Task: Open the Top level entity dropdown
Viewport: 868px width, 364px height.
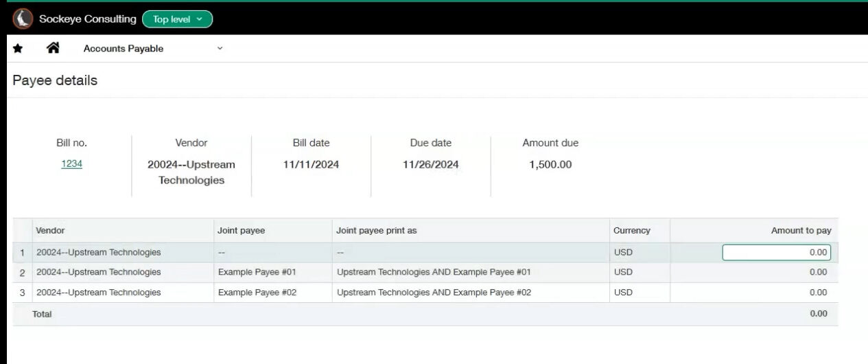Action: click(x=177, y=19)
